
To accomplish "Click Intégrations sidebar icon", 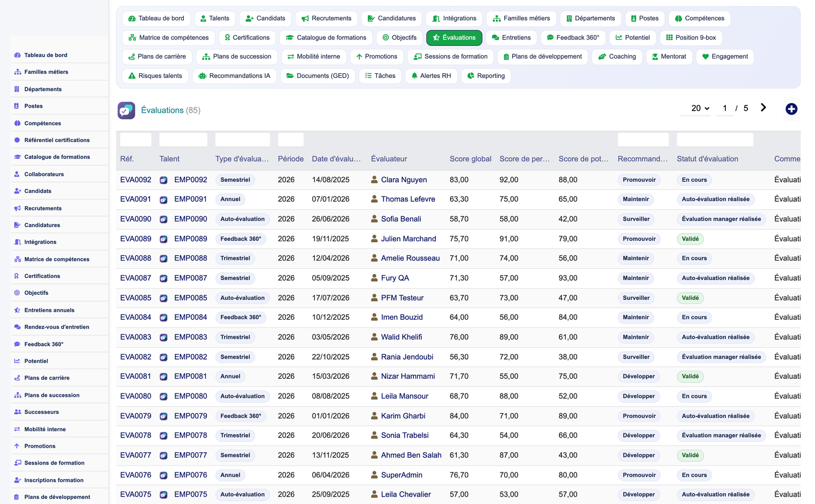I will tap(17, 242).
